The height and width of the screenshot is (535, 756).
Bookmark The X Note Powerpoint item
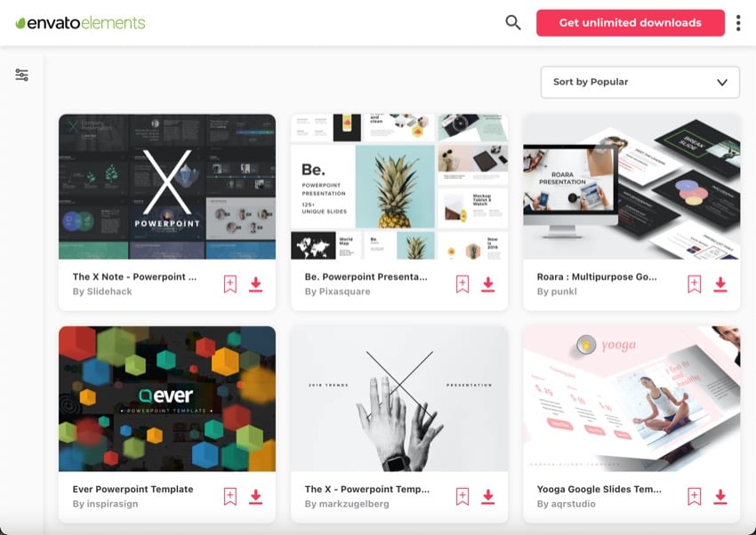pyautogui.click(x=230, y=284)
